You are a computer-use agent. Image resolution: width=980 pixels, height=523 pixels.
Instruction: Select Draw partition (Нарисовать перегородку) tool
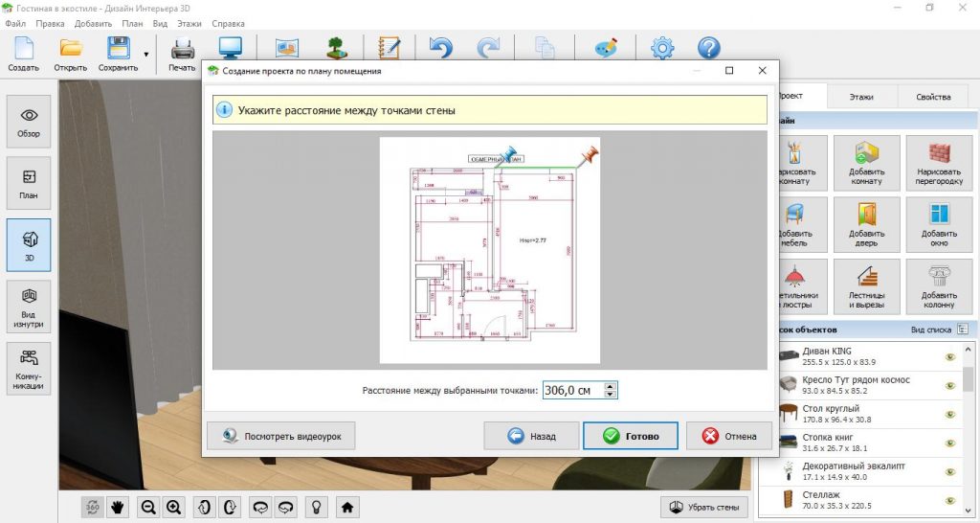(939, 162)
